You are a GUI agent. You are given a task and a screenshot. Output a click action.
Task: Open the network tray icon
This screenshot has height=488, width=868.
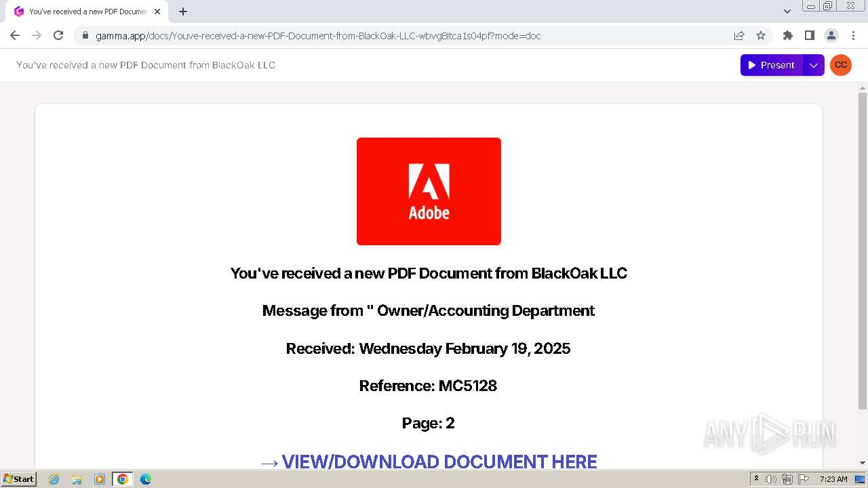[787, 479]
